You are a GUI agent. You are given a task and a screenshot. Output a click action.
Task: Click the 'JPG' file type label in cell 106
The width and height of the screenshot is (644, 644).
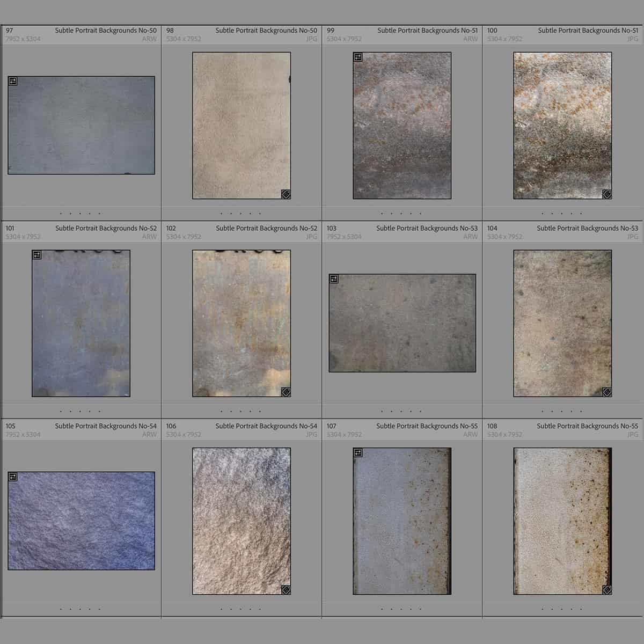tap(312, 434)
